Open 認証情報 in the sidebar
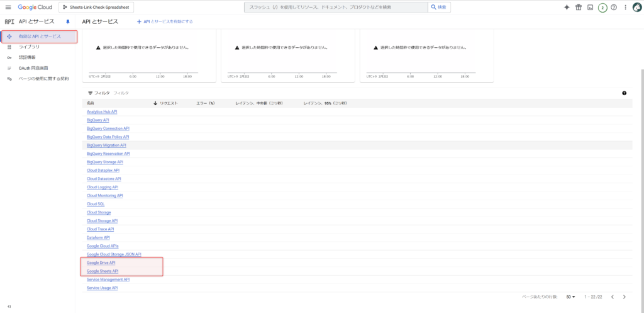 27,57
